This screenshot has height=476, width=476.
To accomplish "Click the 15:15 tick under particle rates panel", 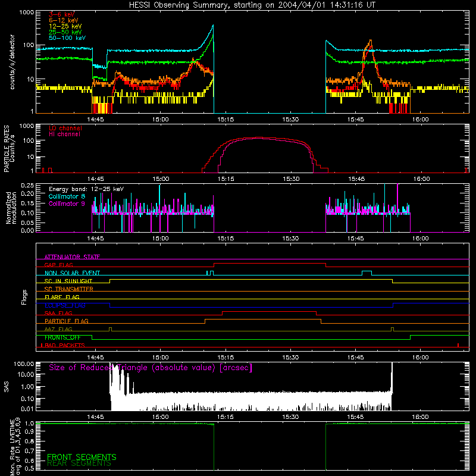I will (x=226, y=179).
